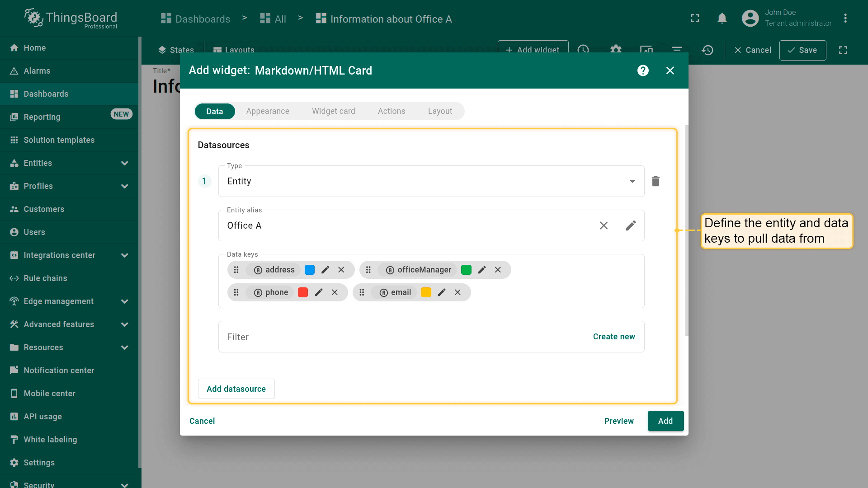The image size is (868, 488).
Task: Edit the email data key
Action: click(442, 292)
